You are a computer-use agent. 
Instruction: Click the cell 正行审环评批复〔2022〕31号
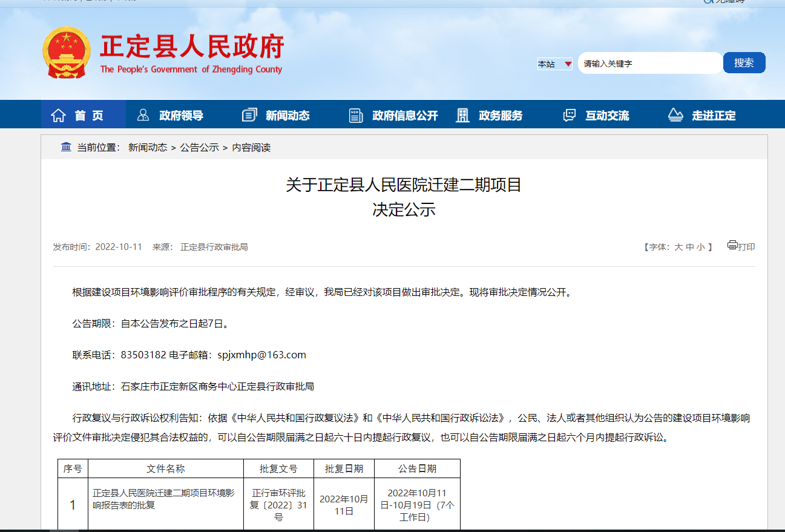point(278,505)
